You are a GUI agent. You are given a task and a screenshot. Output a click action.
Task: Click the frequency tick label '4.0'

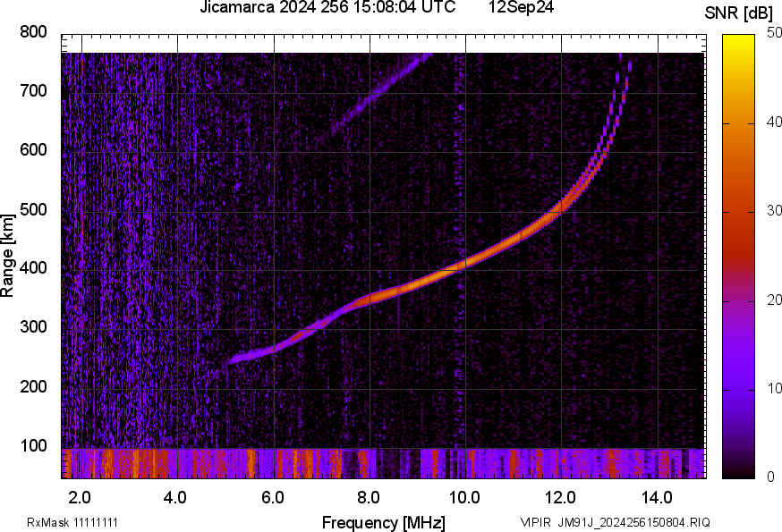point(175,498)
